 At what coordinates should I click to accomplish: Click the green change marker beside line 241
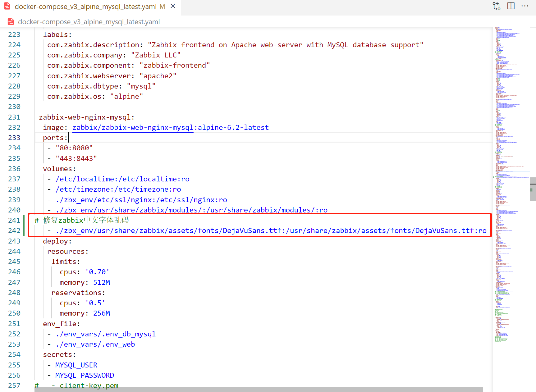pos(24,226)
